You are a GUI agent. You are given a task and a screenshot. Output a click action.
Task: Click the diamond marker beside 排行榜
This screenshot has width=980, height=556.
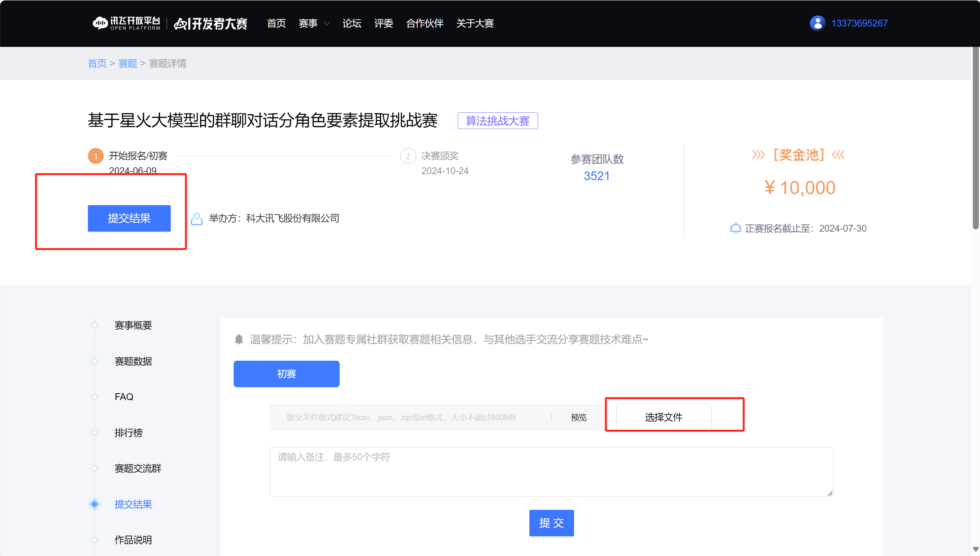click(x=94, y=433)
